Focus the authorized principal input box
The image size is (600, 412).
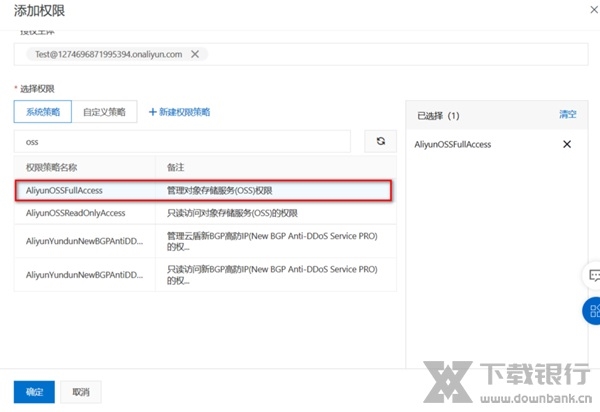coord(301,54)
